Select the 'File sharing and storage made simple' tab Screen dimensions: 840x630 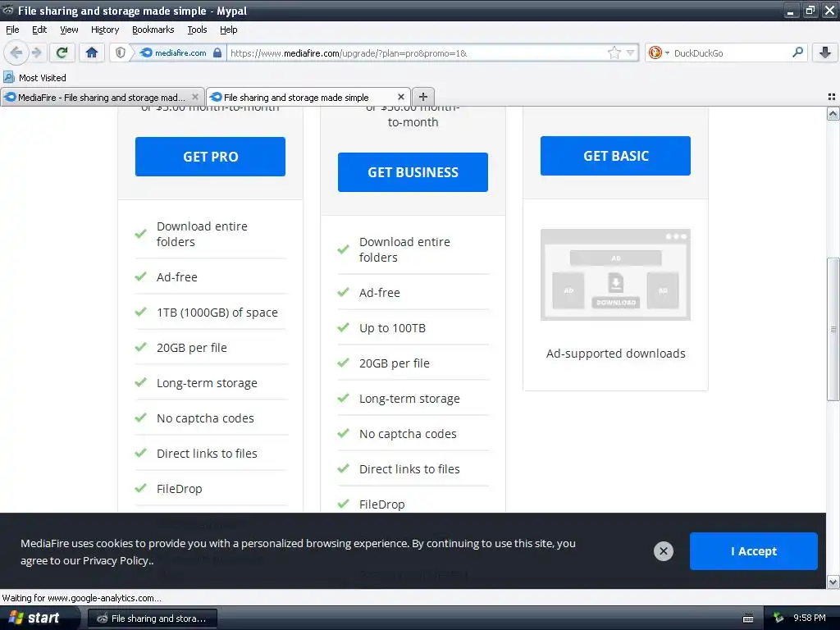tap(308, 97)
